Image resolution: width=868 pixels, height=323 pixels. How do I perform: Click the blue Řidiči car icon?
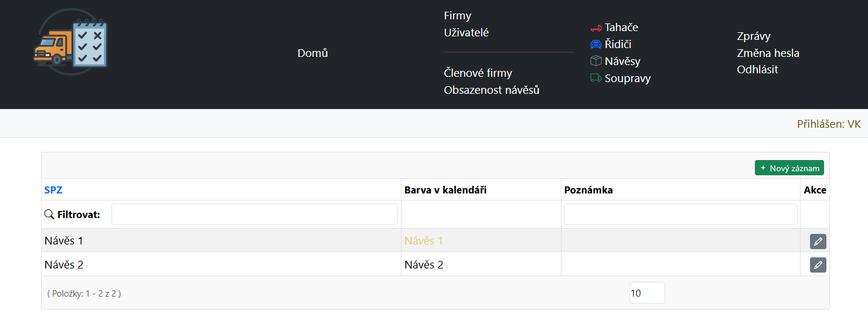[x=596, y=45]
